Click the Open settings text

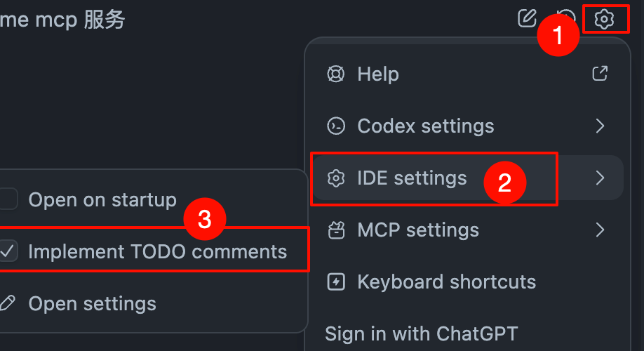point(92,304)
